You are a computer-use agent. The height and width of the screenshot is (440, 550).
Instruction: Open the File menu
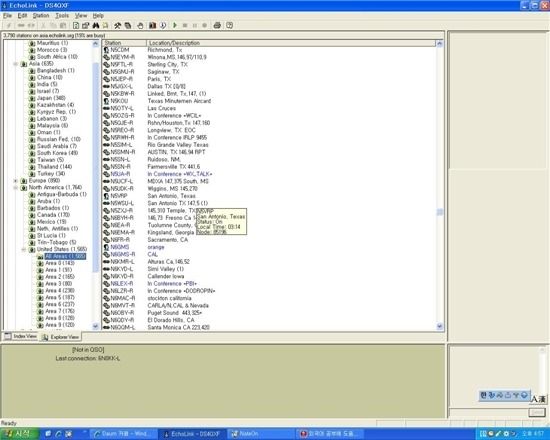tap(7, 15)
